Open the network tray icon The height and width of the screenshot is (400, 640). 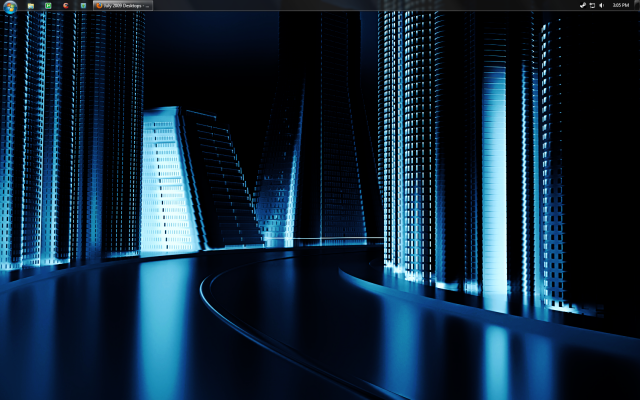coord(592,5)
